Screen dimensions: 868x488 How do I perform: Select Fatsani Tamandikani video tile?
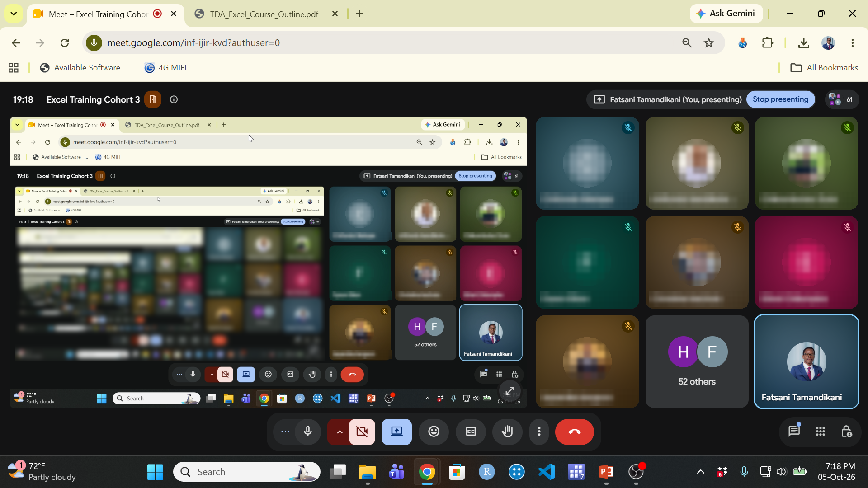point(806,361)
